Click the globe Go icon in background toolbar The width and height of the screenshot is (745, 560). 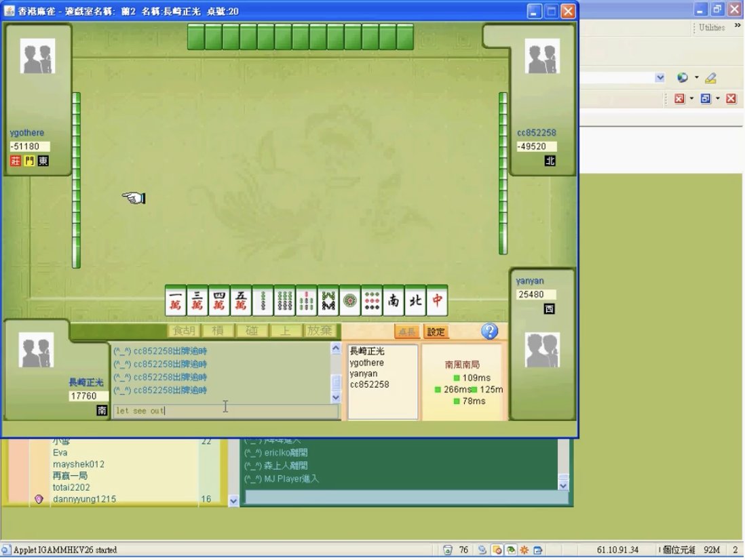[683, 77]
